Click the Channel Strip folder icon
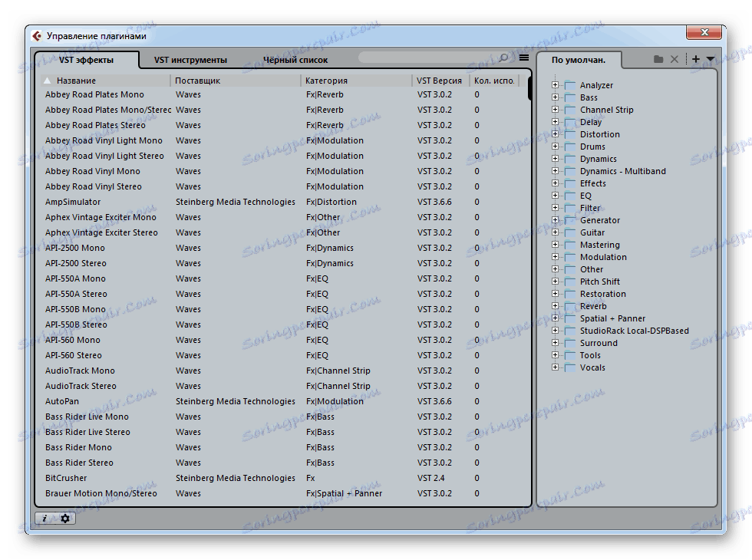This screenshot has height=560, width=752. 569,110
